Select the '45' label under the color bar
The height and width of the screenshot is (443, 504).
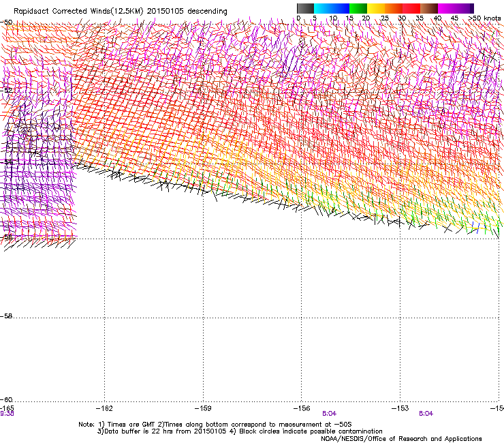coord(454,18)
